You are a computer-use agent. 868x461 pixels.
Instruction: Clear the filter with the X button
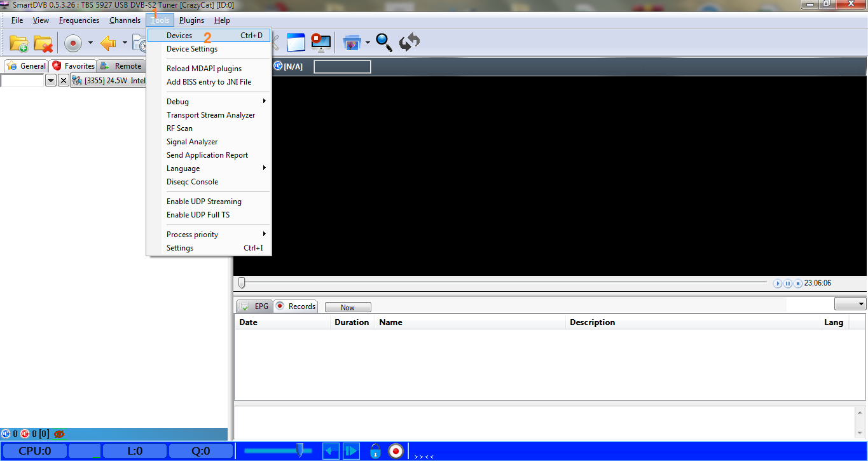(x=63, y=81)
